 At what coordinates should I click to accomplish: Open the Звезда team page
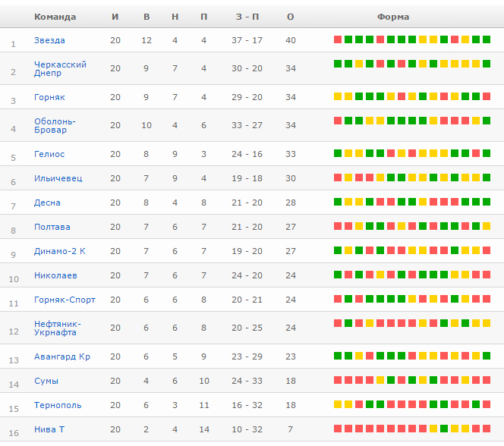click(x=49, y=40)
